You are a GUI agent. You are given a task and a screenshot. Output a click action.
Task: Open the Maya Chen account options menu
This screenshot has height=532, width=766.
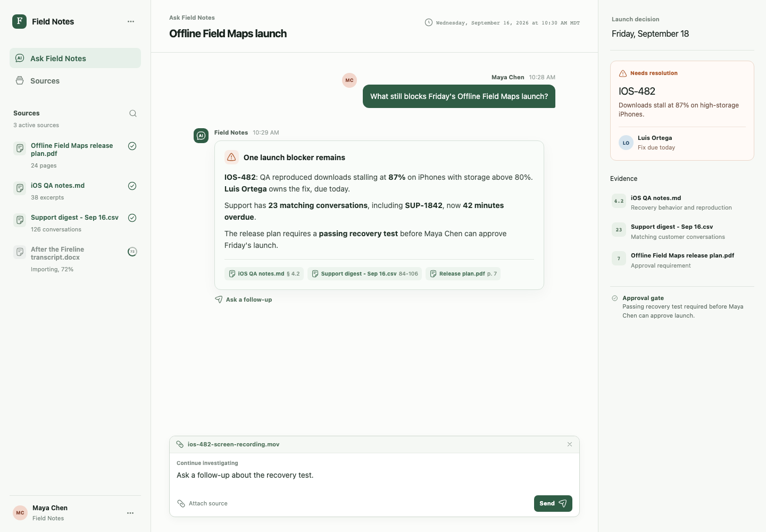130,513
